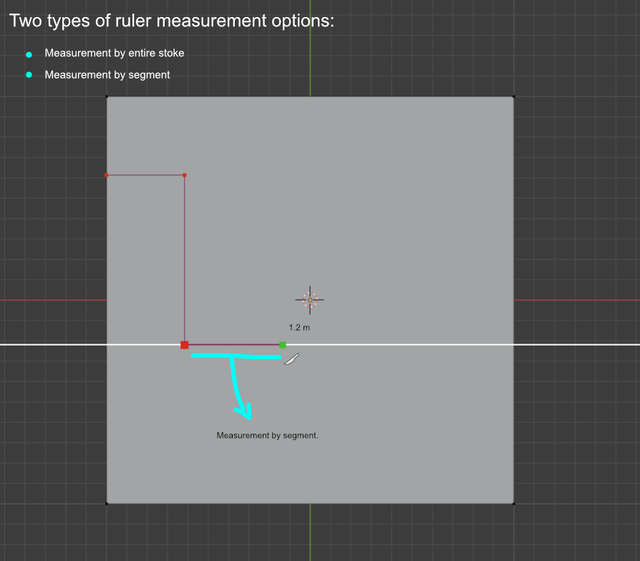Click the plane's top-right corner vertex
Viewport: 640px width, 561px height.
513,97
